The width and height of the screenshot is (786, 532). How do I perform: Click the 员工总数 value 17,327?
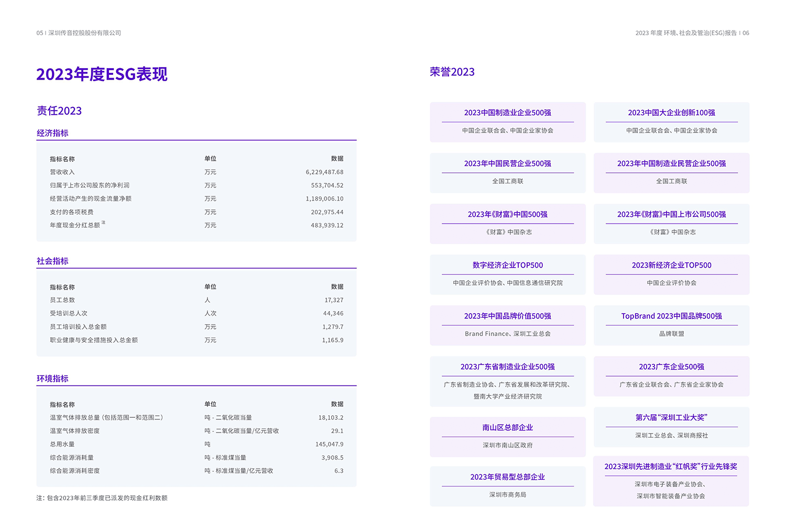coord(334,300)
